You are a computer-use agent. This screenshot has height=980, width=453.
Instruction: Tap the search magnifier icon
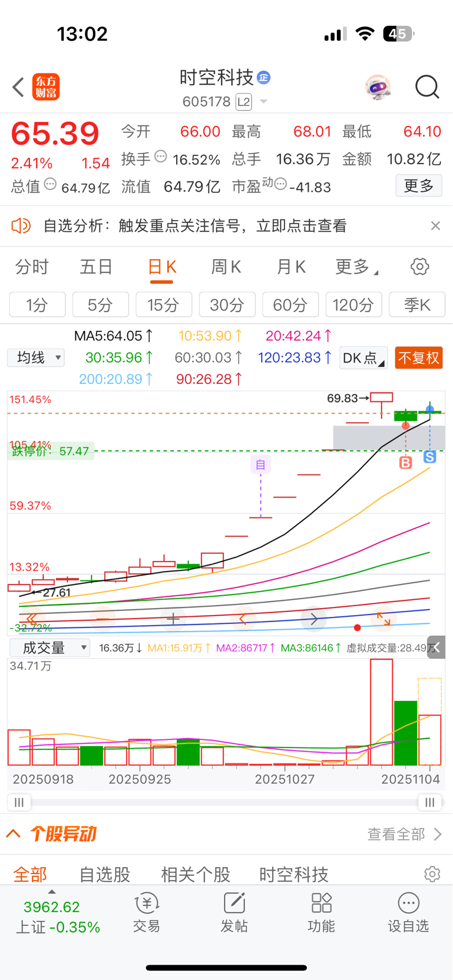[427, 87]
